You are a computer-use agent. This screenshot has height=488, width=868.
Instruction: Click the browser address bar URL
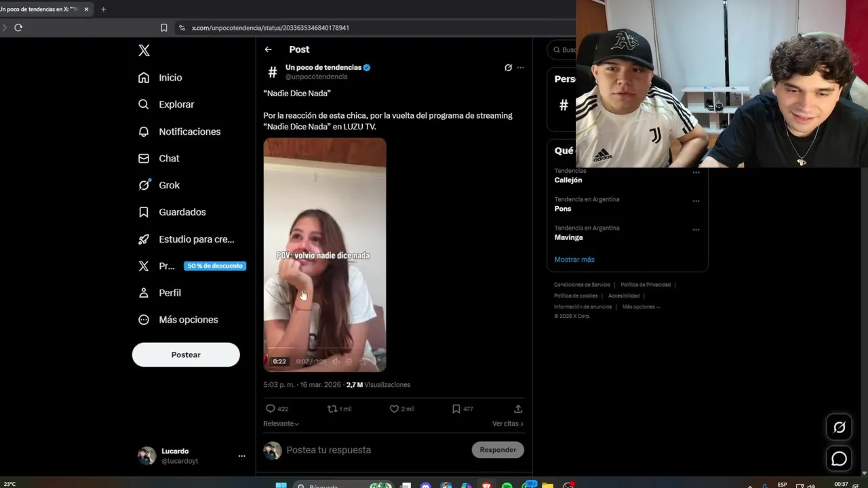pyautogui.click(x=270, y=28)
